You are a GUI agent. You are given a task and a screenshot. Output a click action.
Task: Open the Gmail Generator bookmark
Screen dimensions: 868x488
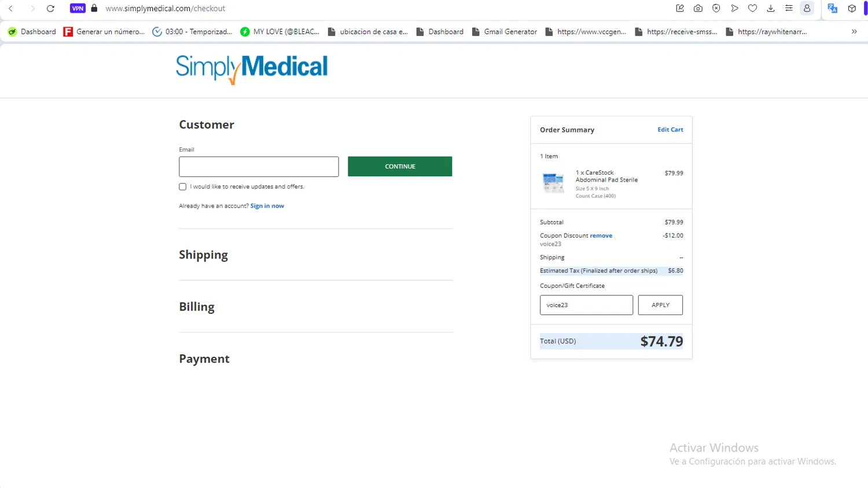pyautogui.click(x=505, y=32)
